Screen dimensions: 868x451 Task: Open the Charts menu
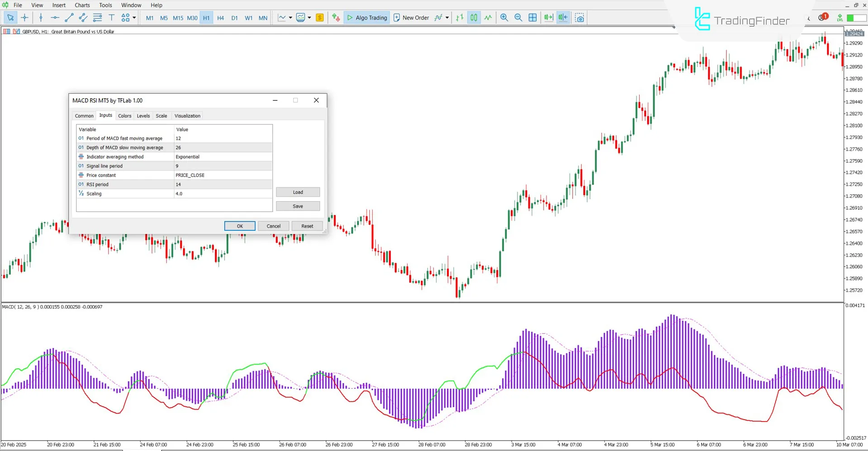coord(82,5)
